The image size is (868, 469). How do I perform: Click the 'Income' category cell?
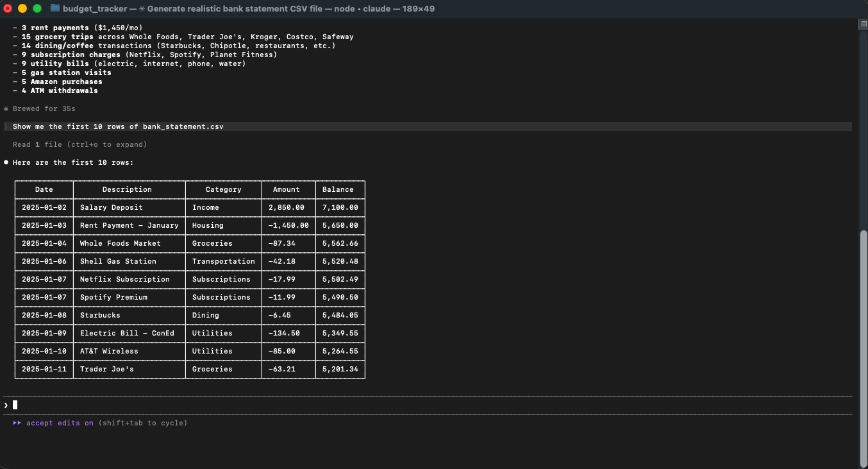[x=206, y=207]
